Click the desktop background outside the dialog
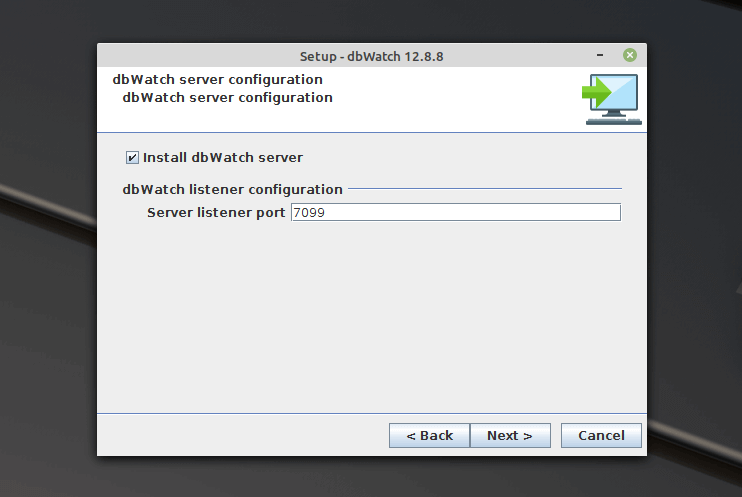 tap(50, 300)
